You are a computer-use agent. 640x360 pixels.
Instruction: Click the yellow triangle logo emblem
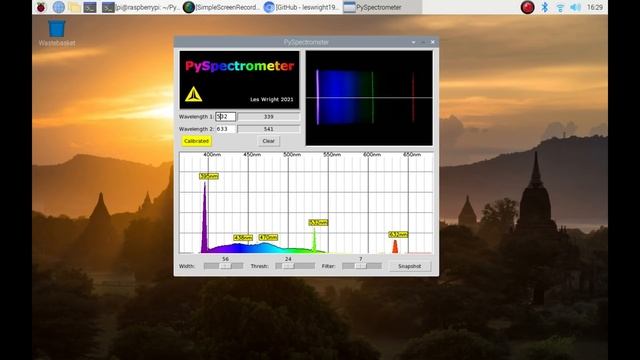point(193,94)
